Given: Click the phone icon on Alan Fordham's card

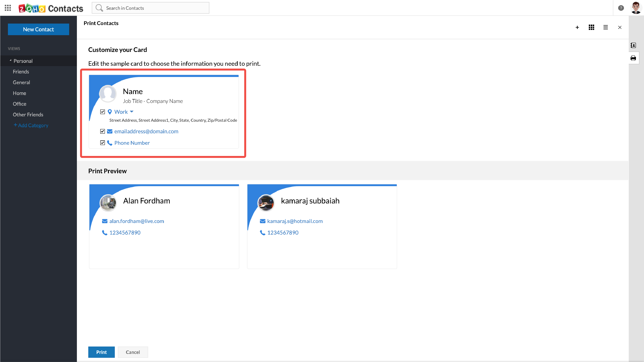Looking at the screenshot, I should 104,233.
